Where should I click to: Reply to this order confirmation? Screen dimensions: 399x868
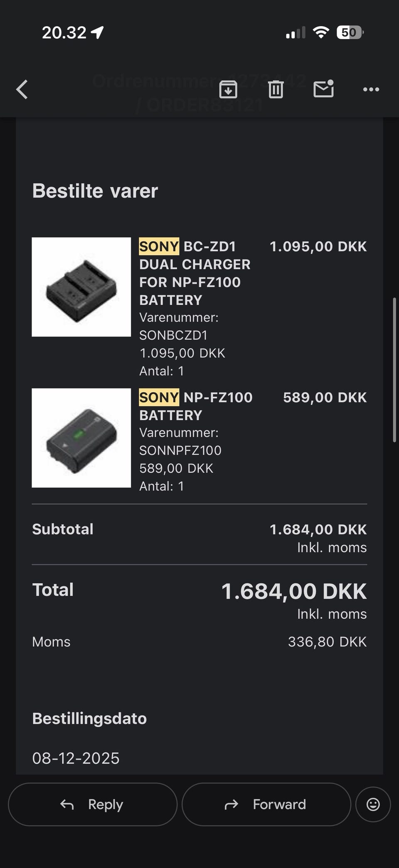tap(93, 804)
